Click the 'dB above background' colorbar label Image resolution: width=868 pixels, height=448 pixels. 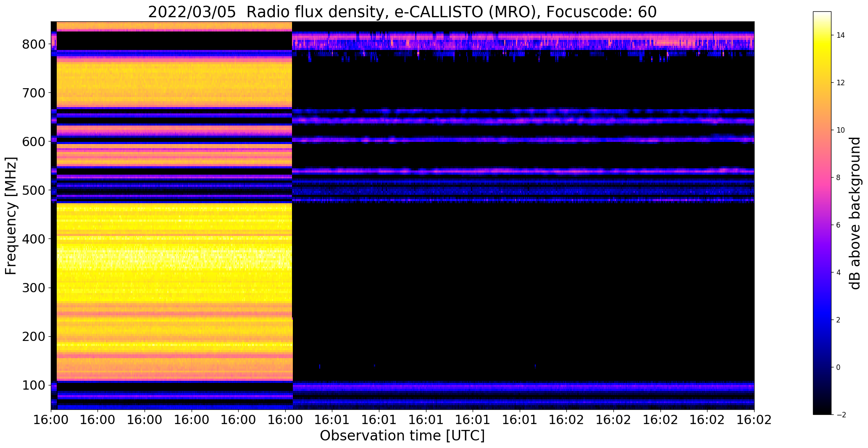855,213
